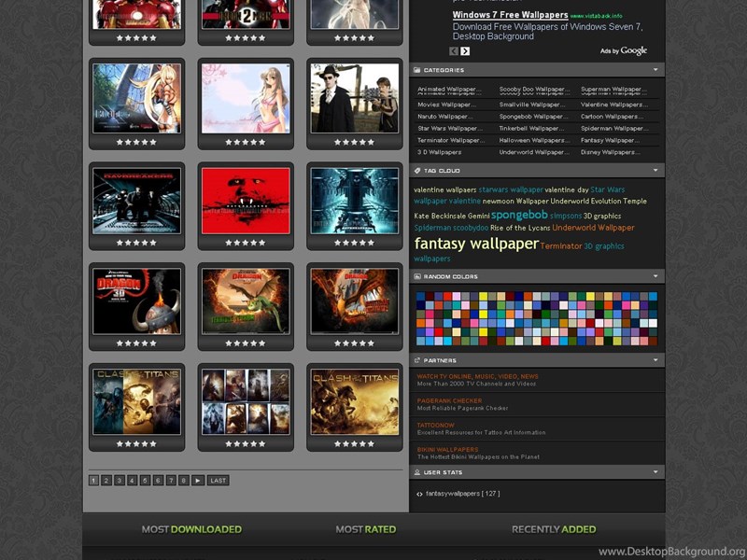The image size is (747, 560).
Task: Open Scooby Doo Wallpaper category
Action: click(534, 90)
